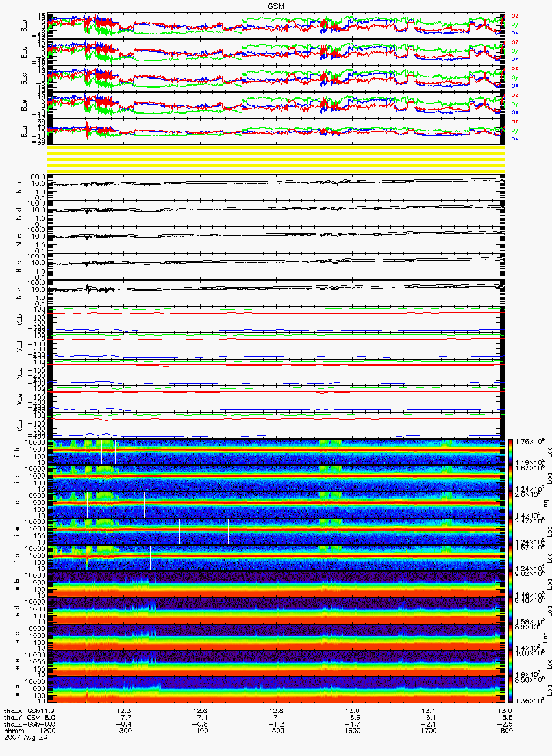
Task: Click the 12.8 X-position value
Action: [x=276, y=711]
